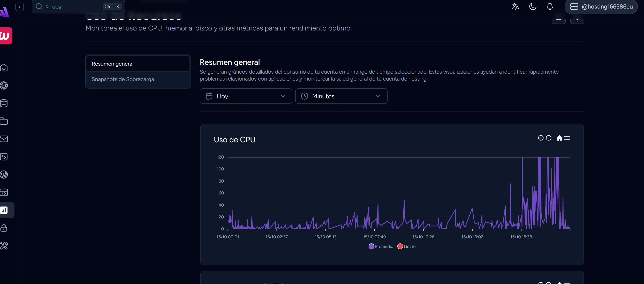Toggle the Promedio series legend
The height and width of the screenshot is (284, 644).
[x=381, y=246]
